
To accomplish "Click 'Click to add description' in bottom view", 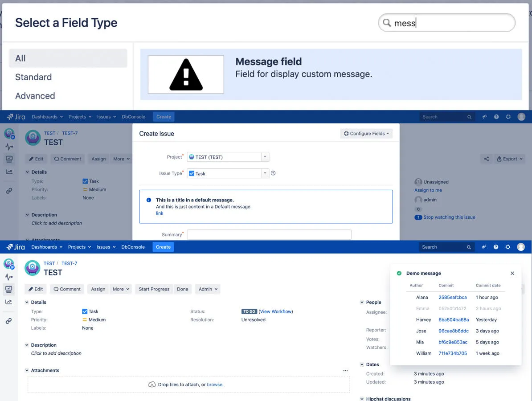I will pos(56,353).
